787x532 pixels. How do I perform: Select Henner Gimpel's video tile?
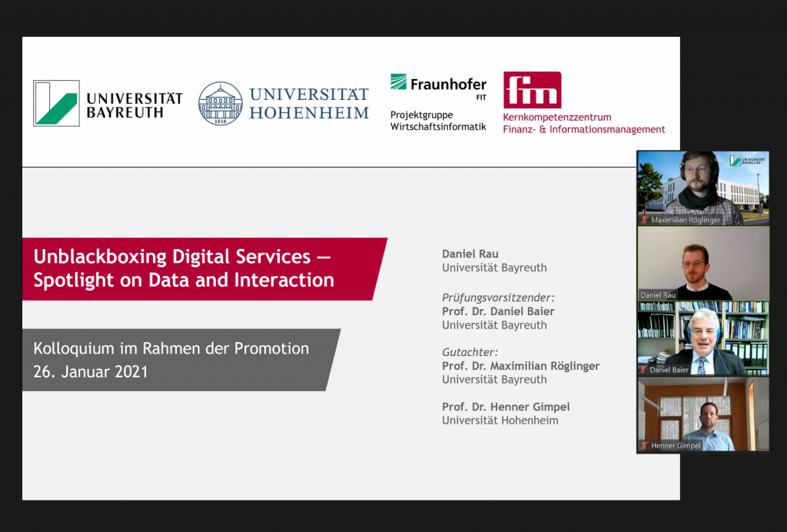703,414
